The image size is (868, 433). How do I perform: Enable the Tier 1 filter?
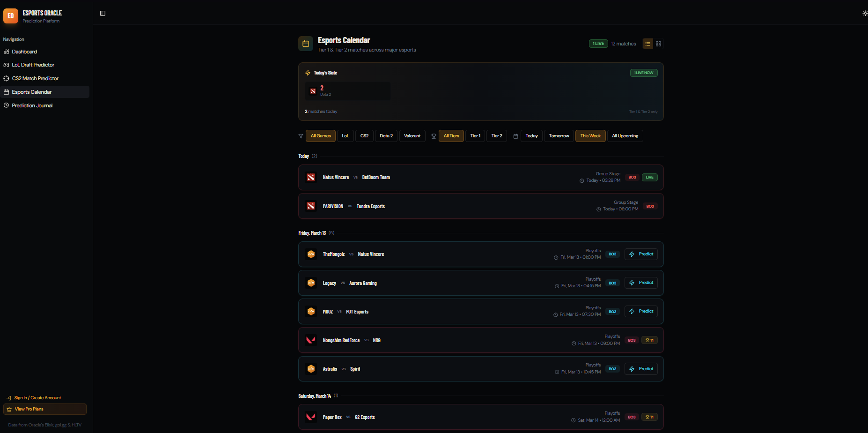click(475, 136)
